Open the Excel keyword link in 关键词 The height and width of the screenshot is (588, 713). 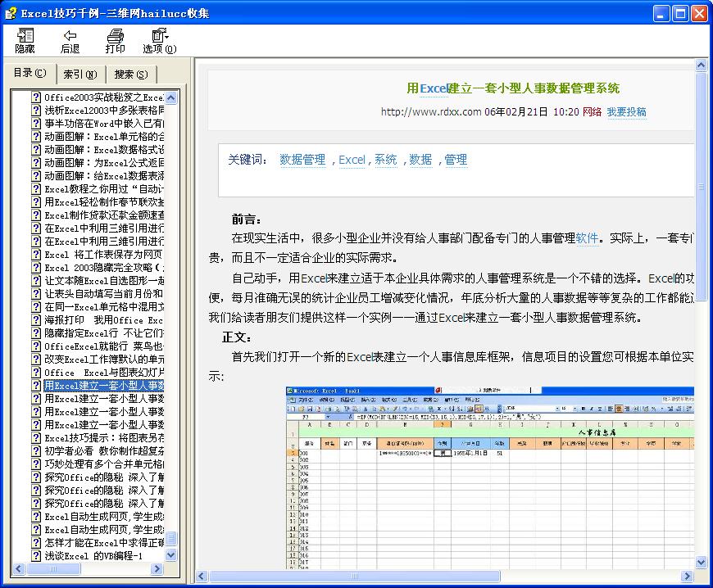tap(352, 160)
